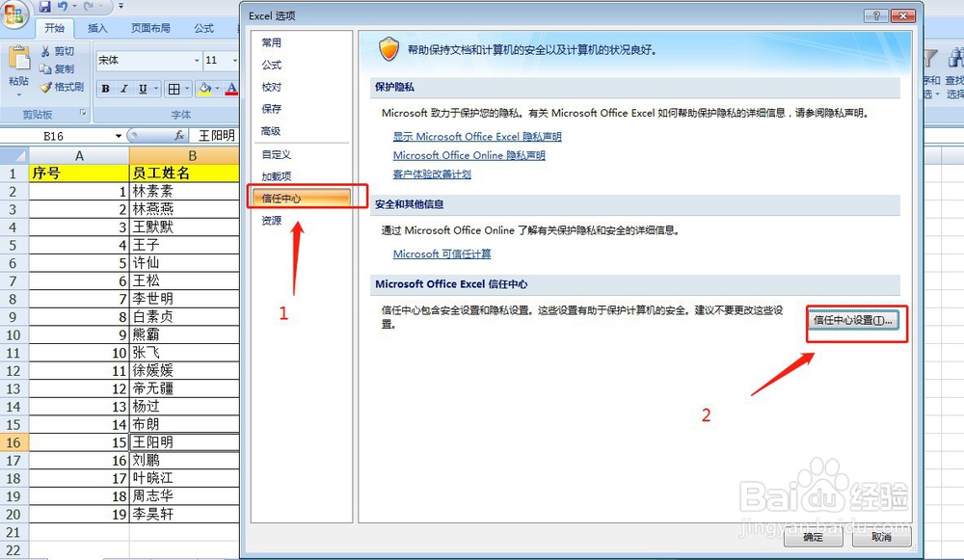
Task: Apply cell borders with the border icon
Action: click(x=174, y=89)
